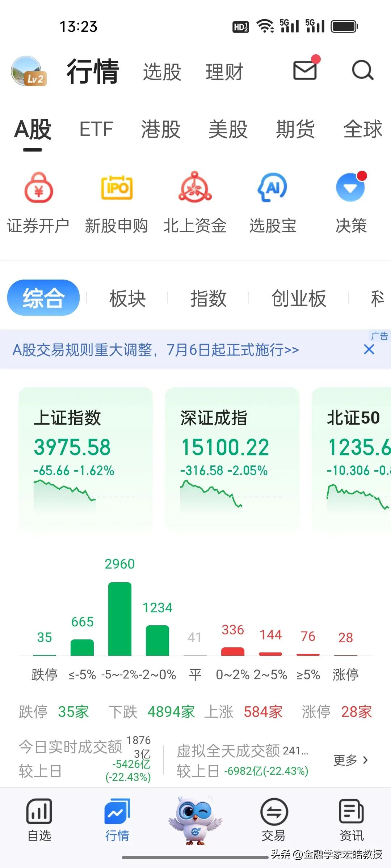Open 交易 in bottom navigation
The image size is (391, 868).
(274, 820)
